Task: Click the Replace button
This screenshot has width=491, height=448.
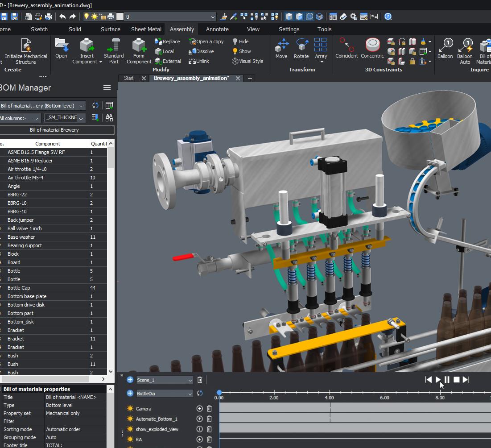Action: (168, 41)
